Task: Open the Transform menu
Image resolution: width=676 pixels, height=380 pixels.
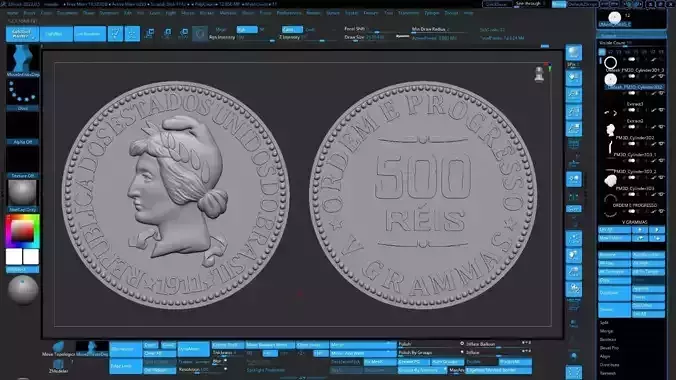Action: [x=408, y=13]
